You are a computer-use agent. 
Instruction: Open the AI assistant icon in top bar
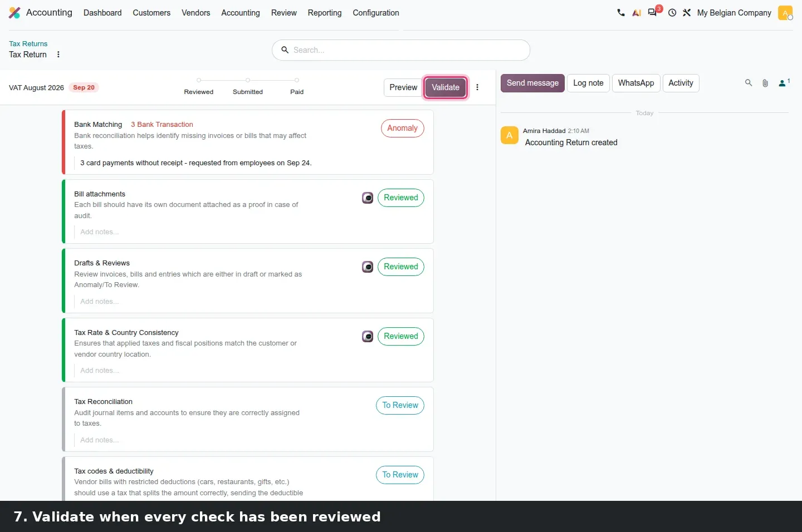(x=637, y=13)
